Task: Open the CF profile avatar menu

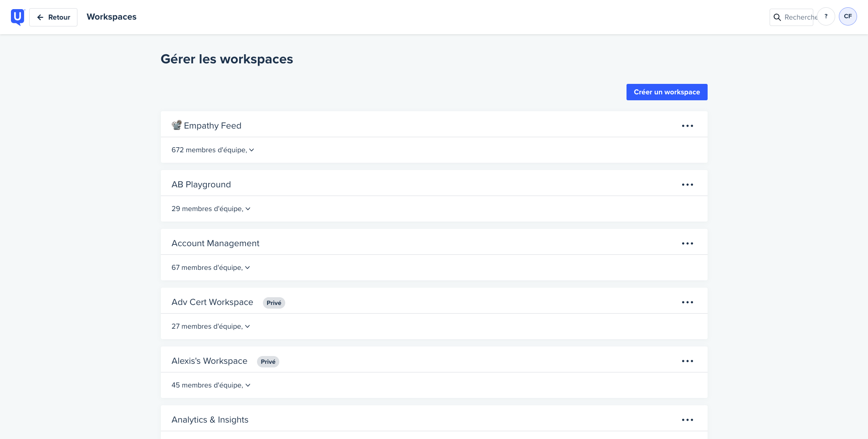Action: click(x=848, y=16)
